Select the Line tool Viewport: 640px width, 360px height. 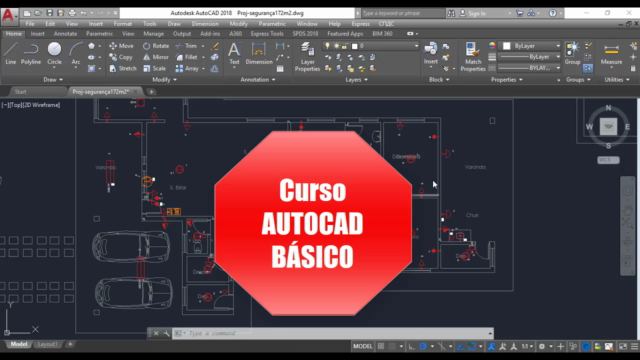click(11, 53)
